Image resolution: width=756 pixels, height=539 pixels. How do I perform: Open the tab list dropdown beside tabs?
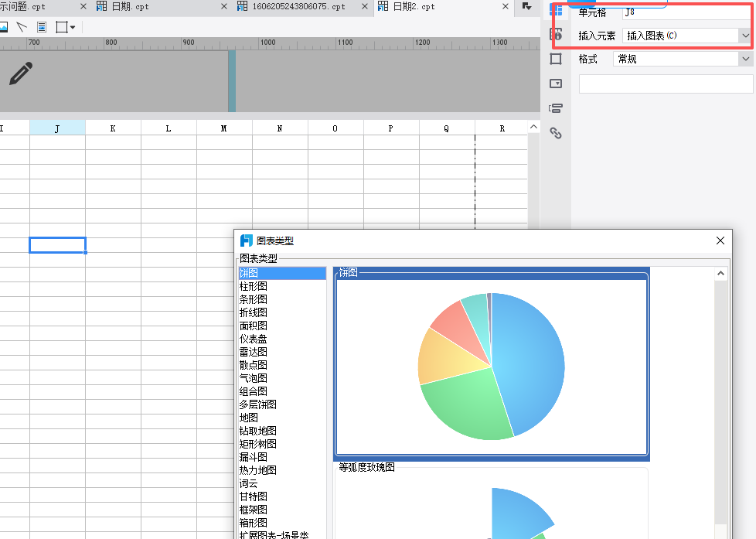click(x=526, y=6)
